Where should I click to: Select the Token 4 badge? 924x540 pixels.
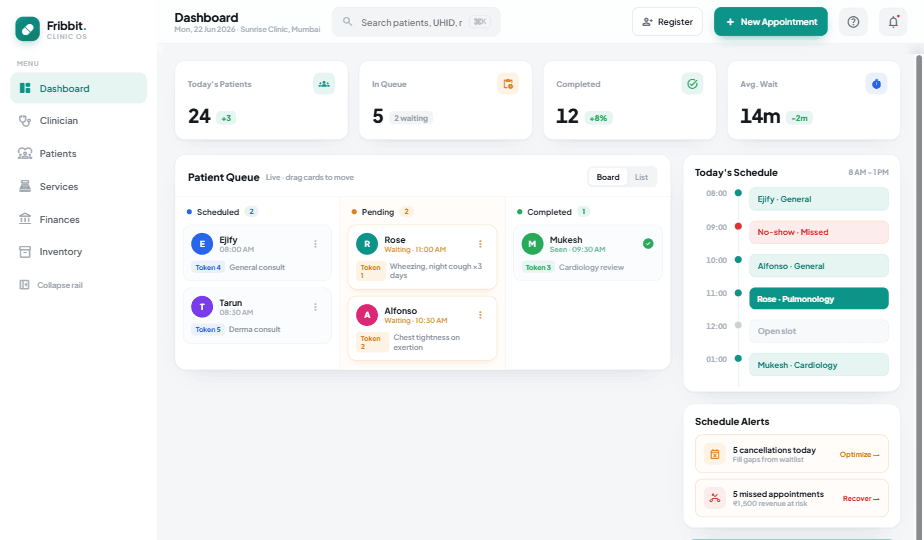(208, 268)
